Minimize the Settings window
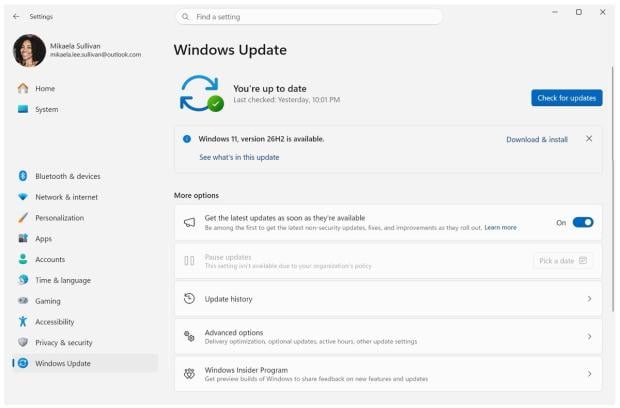 [x=555, y=12]
